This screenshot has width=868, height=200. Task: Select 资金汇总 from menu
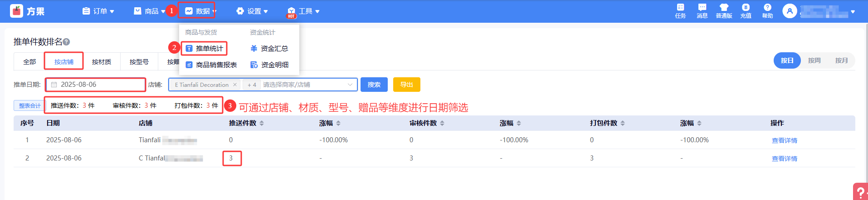(269, 48)
